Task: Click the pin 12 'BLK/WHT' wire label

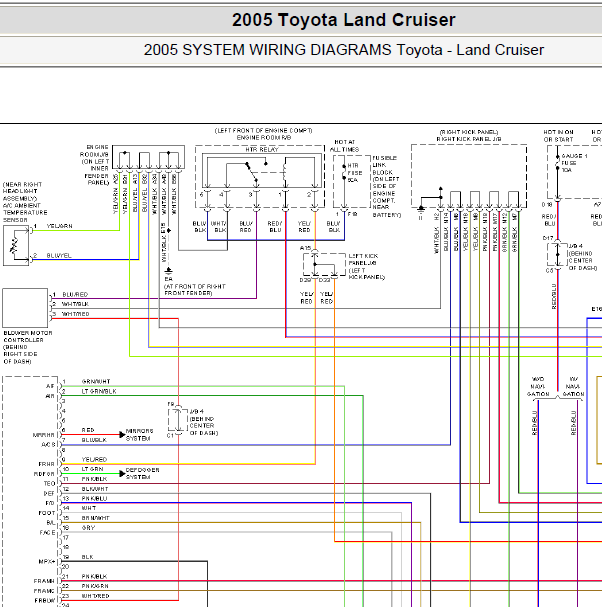Action: (x=95, y=489)
